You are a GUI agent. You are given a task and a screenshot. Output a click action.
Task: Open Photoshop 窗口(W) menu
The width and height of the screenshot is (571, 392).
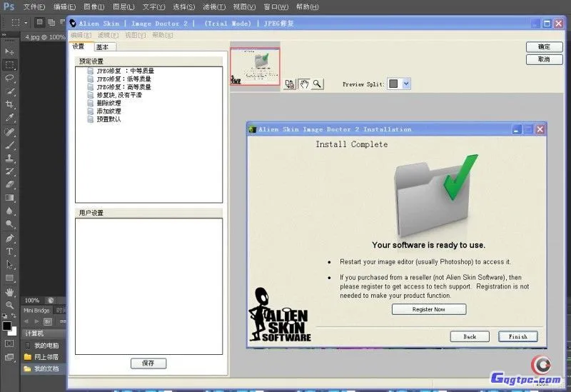(x=276, y=6)
